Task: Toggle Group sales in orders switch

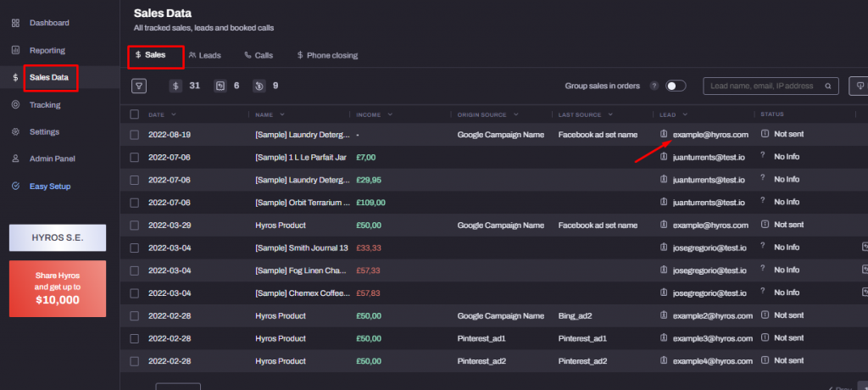Action: tap(676, 86)
